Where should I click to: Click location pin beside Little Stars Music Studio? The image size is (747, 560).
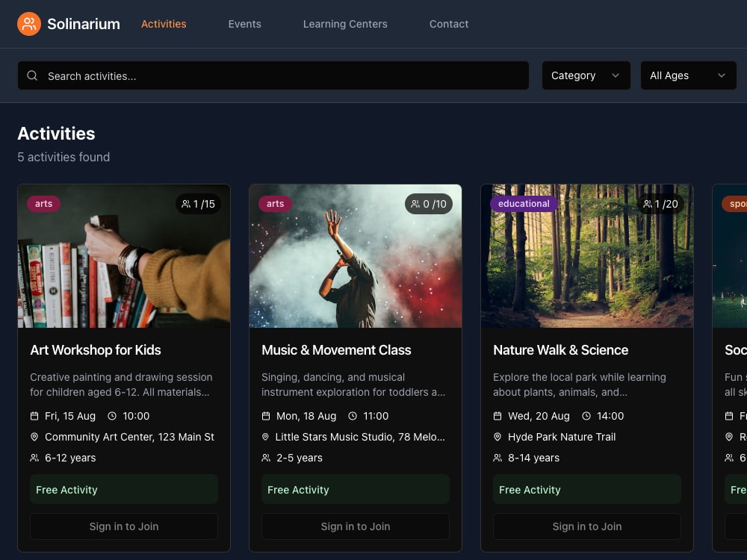pos(265,437)
